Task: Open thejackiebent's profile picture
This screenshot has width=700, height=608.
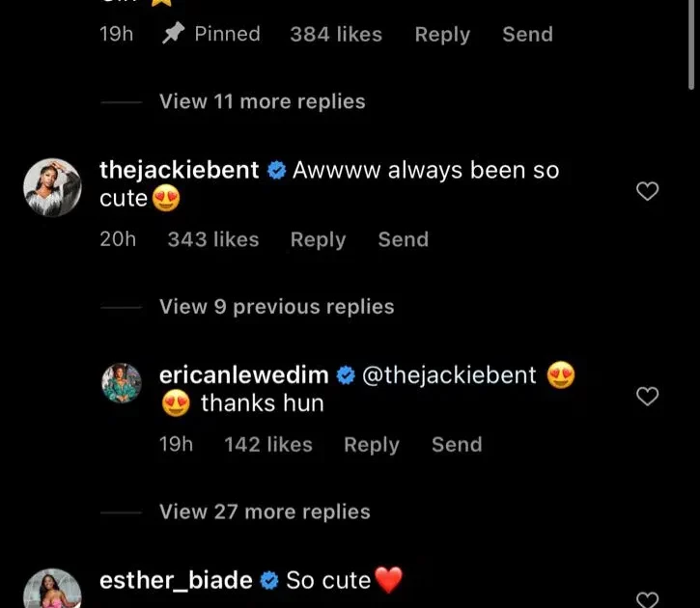Action: coord(53,187)
